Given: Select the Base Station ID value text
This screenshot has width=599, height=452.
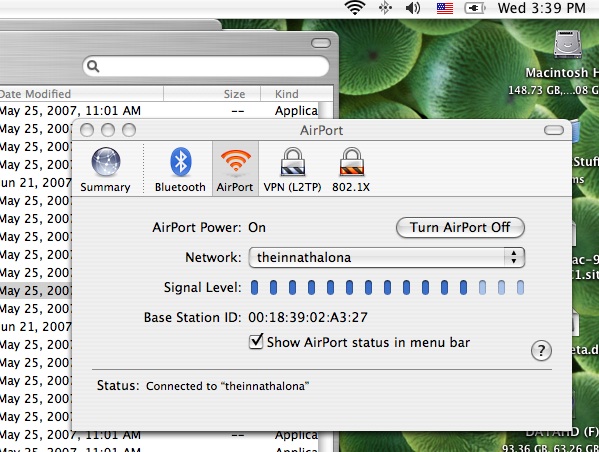Looking at the screenshot, I should click(x=308, y=317).
